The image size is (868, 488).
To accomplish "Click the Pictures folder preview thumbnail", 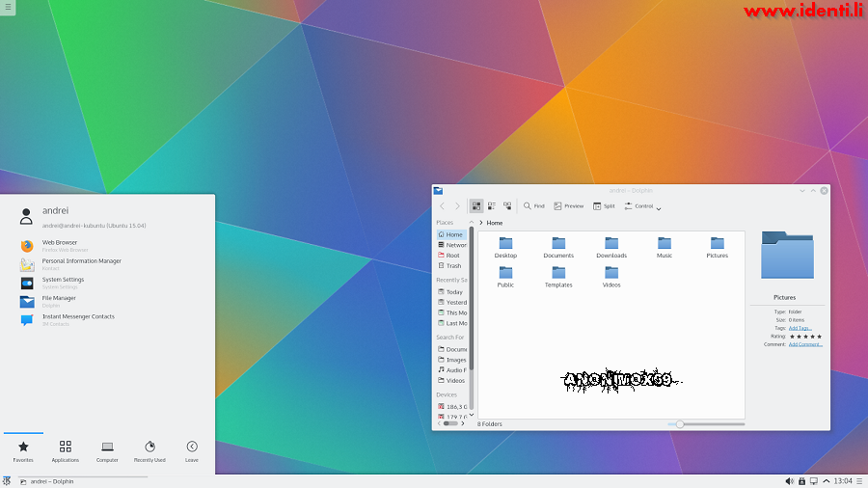I will click(787, 255).
